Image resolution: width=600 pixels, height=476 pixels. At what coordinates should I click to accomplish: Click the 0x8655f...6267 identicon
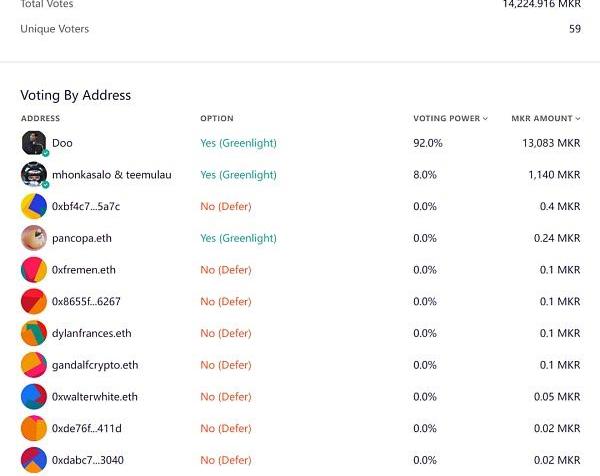click(x=33, y=301)
